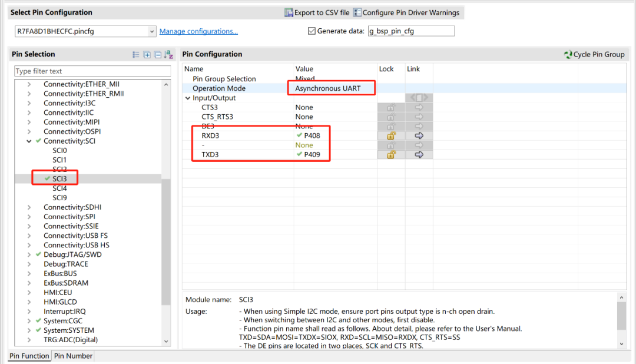Open the Manage configurations link

click(198, 31)
